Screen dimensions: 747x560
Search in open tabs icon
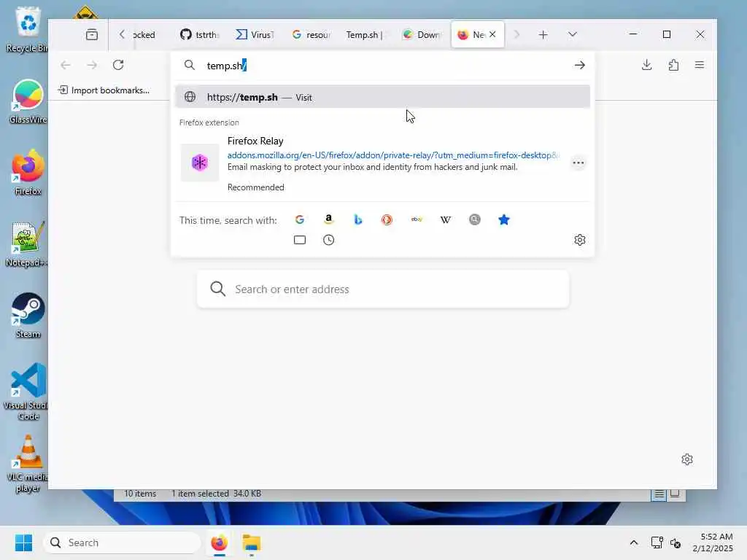[300, 239]
